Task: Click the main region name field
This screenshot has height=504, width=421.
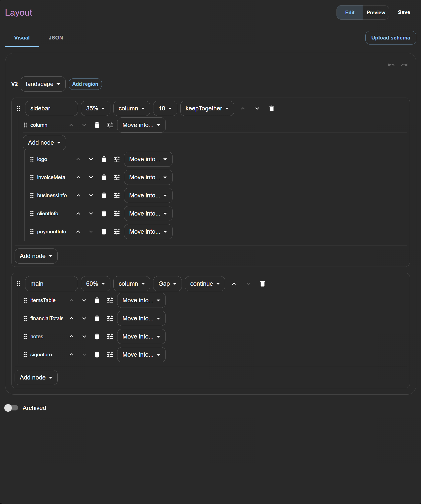Action: coord(51,284)
